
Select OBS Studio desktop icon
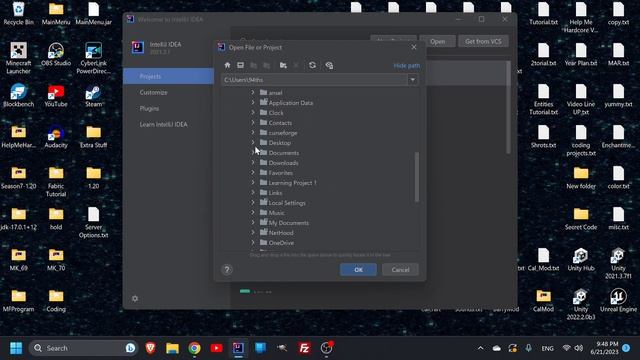56,55
